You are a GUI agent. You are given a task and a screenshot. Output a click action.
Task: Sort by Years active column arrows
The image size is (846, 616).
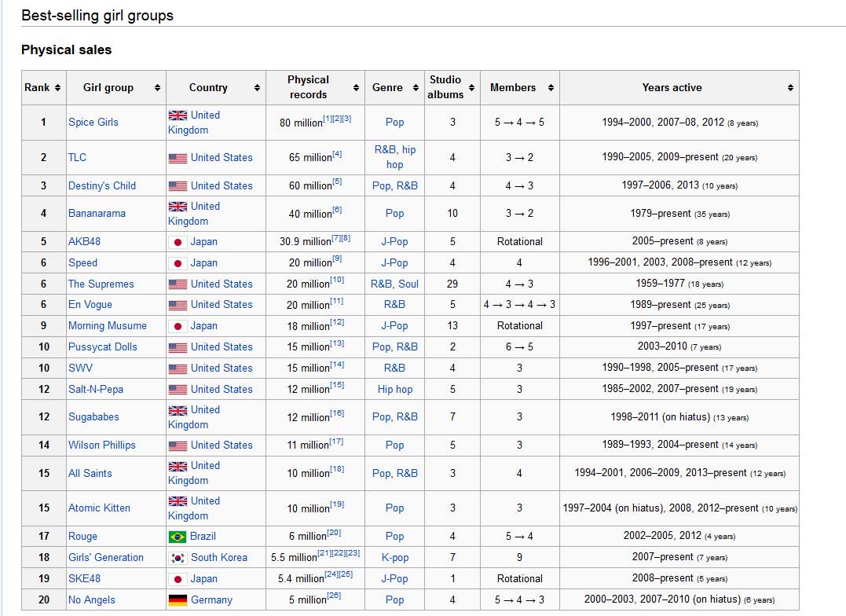pos(790,87)
